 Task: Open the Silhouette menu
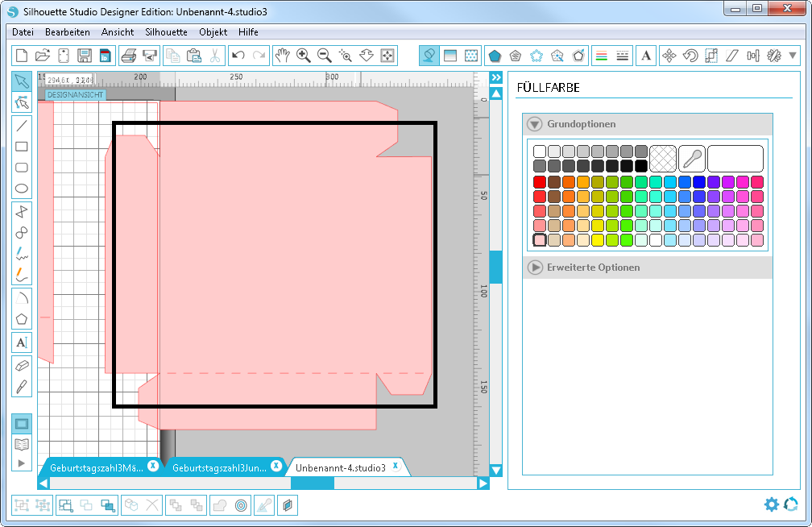(166, 32)
